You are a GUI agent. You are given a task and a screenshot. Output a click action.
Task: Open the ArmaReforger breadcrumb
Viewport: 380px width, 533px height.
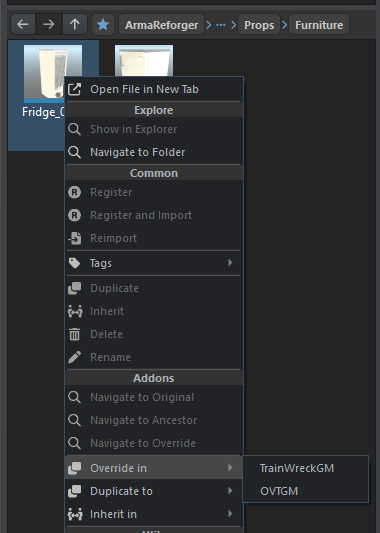point(161,25)
